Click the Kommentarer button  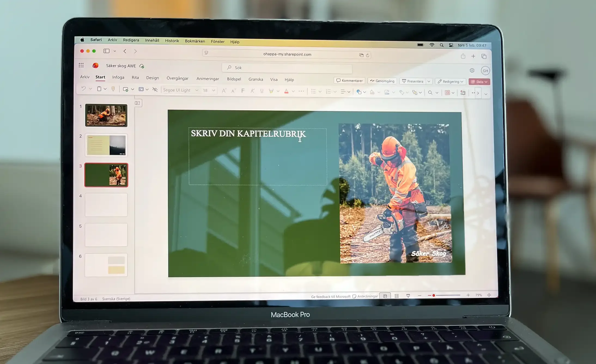click(349, 81)
